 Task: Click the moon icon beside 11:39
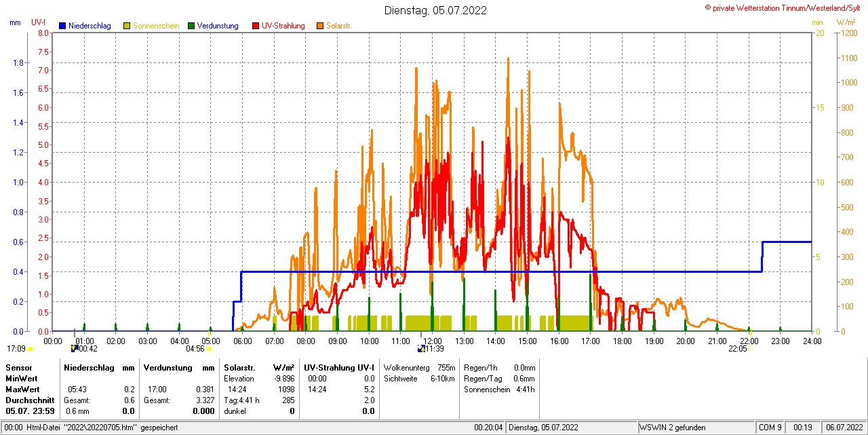pos(421,349)
